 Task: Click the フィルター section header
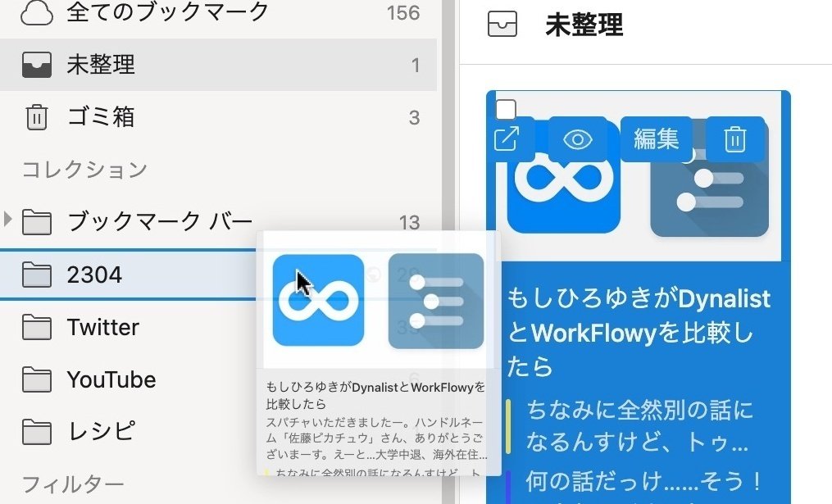click(73, 484)
